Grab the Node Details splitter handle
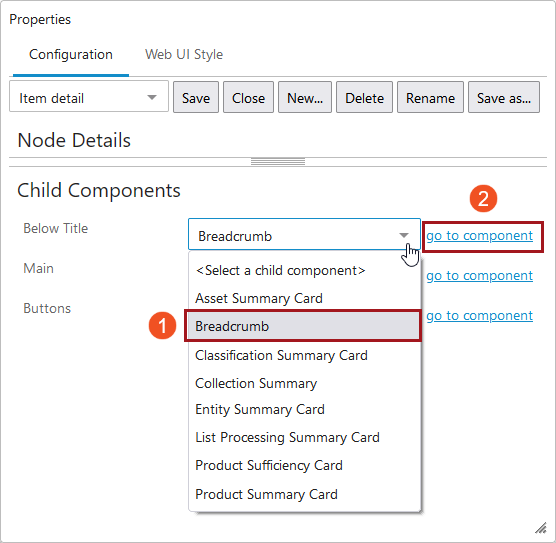This screenshot has width=556, height=543. (278, 162)
